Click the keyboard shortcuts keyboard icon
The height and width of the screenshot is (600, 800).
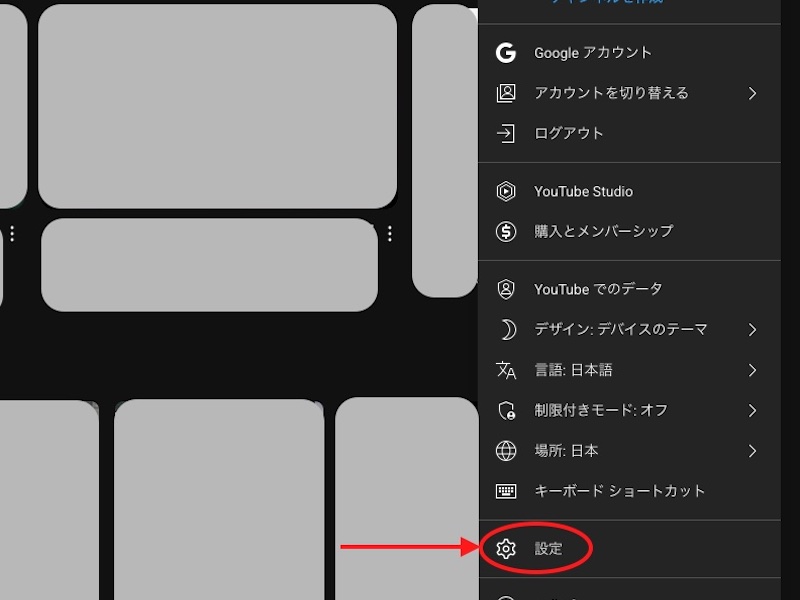click(506, 491)
